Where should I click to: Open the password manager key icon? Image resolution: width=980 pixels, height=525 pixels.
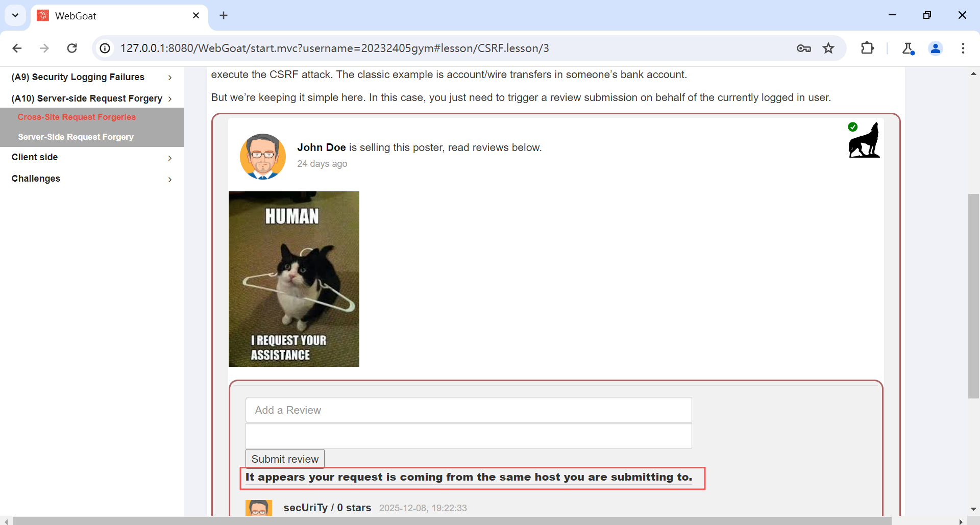(804, 48)
